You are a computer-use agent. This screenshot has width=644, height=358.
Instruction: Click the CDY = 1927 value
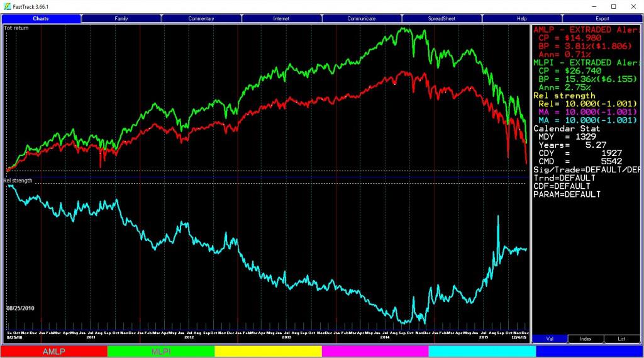point(580,153)
